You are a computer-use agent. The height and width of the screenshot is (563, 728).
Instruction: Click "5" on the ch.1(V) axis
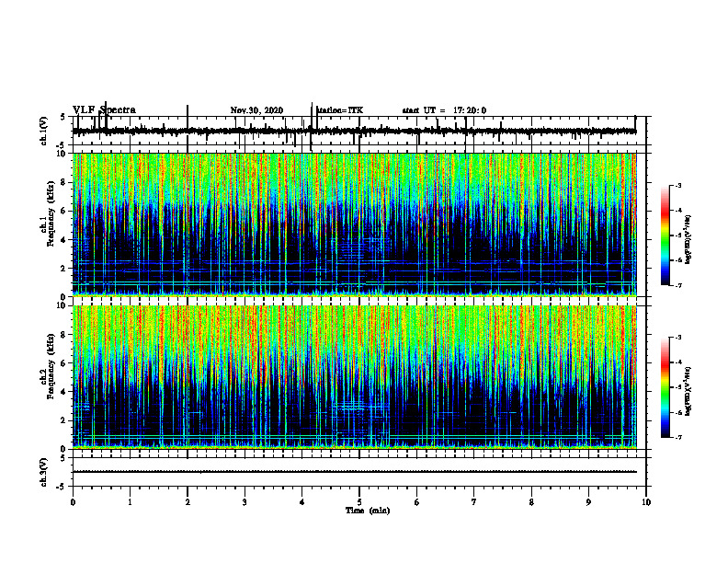(63, 117)
